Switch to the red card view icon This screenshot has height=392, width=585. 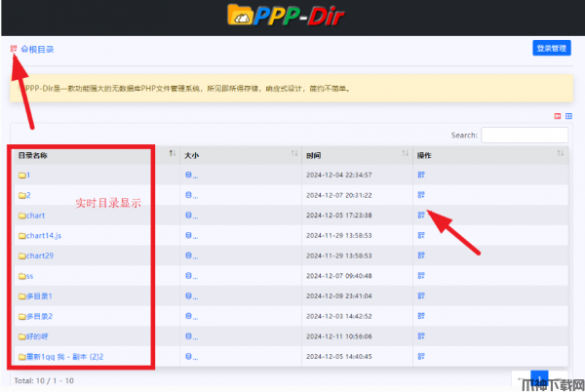tap(558, 116)
